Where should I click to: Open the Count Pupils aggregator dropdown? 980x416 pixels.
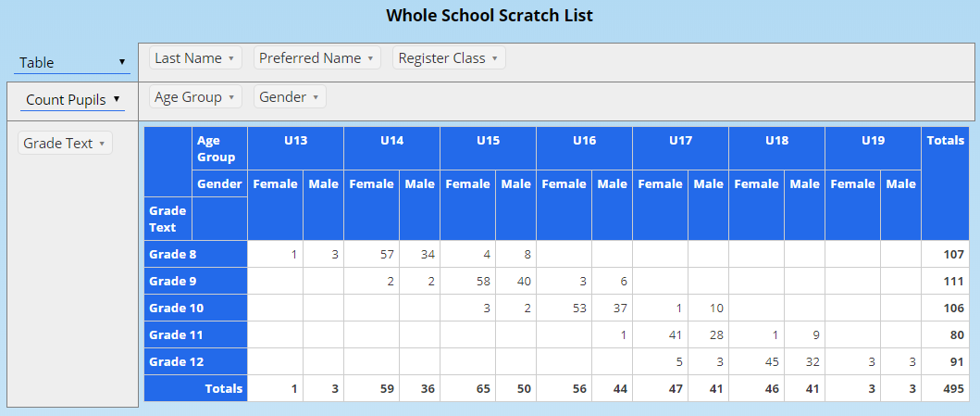(x=72, y=99)
